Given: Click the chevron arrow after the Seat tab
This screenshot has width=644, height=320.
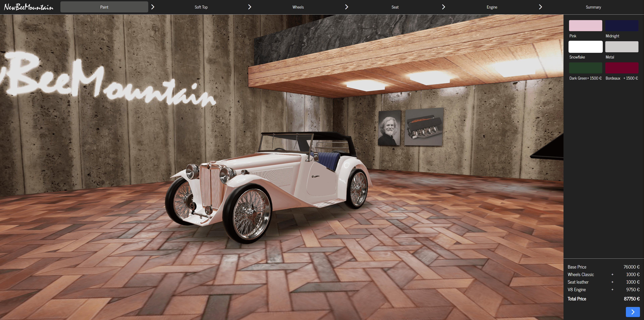Looking at the screenshot, I should point(443,7).
